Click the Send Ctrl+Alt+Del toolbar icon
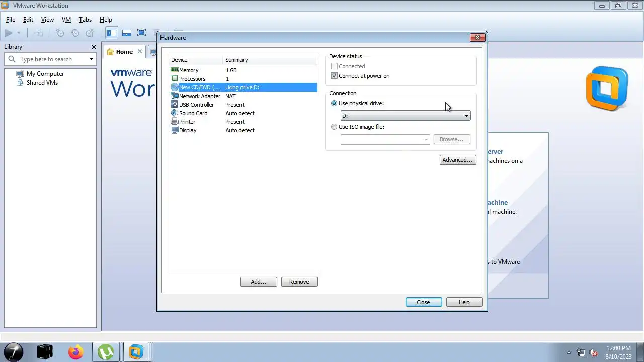644x362 pixels. (38, 33)
